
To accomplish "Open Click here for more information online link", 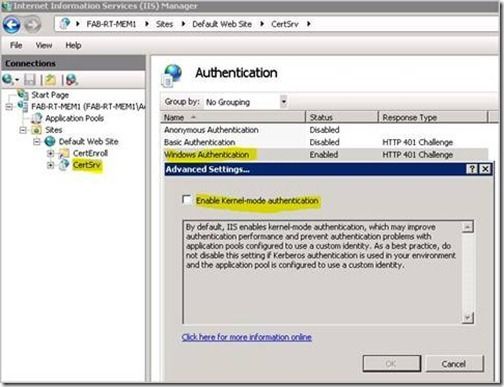I will point(247,337).
